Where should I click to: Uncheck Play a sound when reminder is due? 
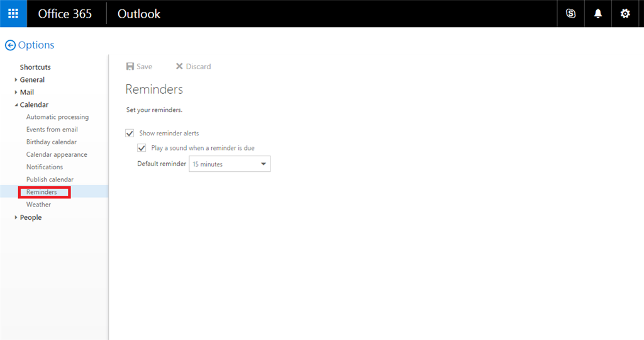click(142, 147)
